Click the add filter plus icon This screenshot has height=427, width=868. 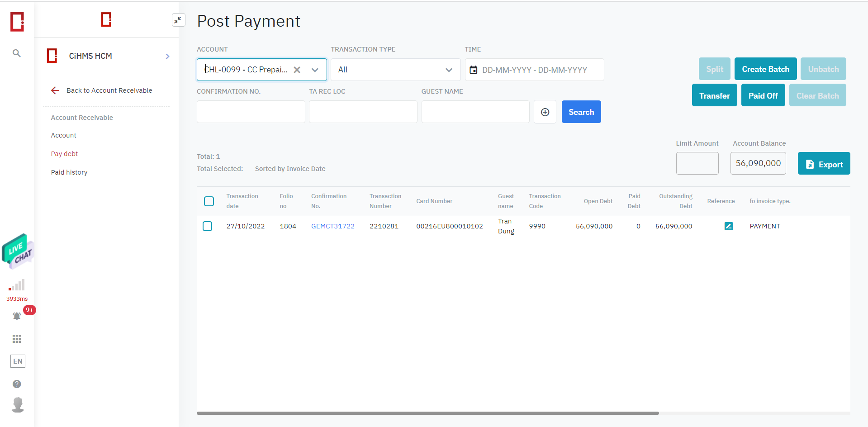coord(545,112)
